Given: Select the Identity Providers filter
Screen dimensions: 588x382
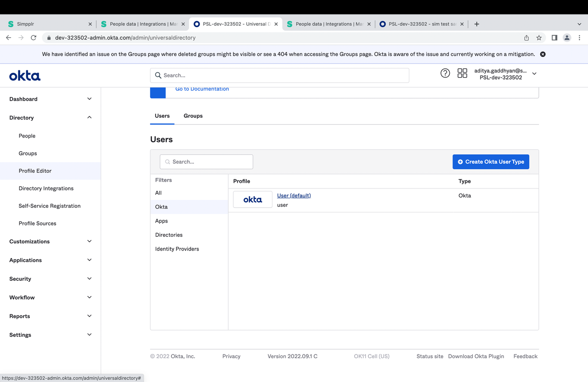Looking at the screenshot, I should [x=177, y=249].
